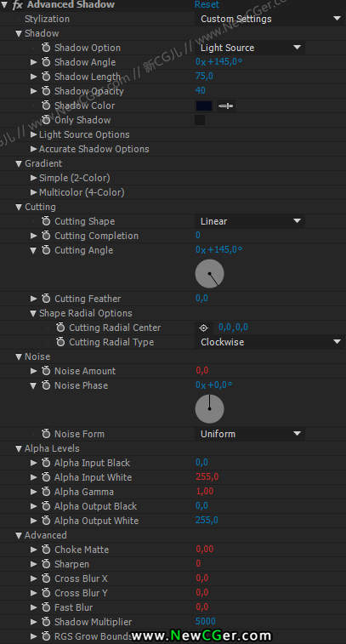
Task: Click the Cutting Angle dial
Action: click(x=209, y=274)
